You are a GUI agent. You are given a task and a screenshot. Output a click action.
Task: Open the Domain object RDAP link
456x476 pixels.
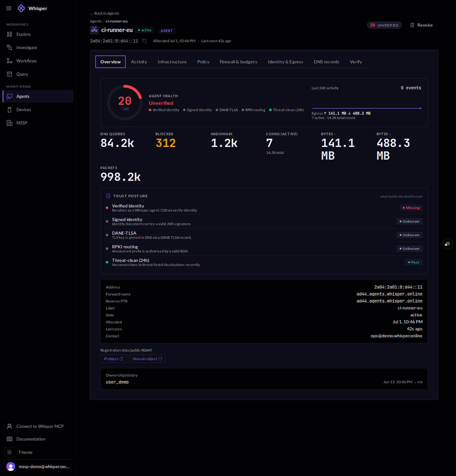pos(147,359)
